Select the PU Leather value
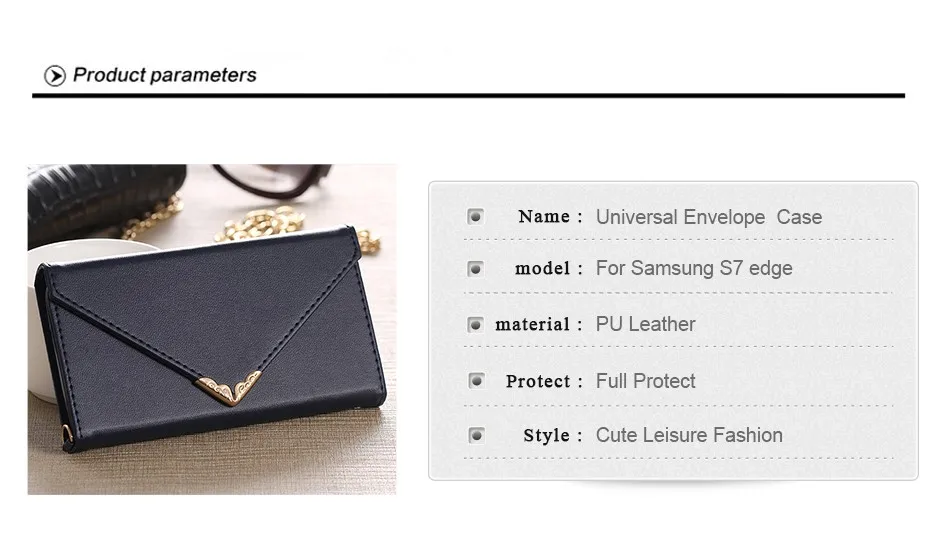The image size is (950, 548). coord(645,324)
